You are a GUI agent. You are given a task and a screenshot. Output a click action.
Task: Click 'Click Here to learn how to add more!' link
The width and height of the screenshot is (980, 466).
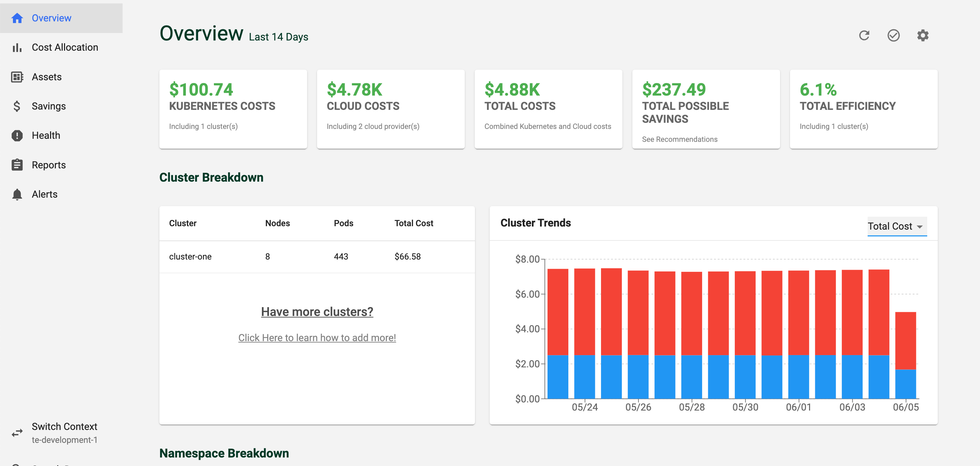click(317, 337)
